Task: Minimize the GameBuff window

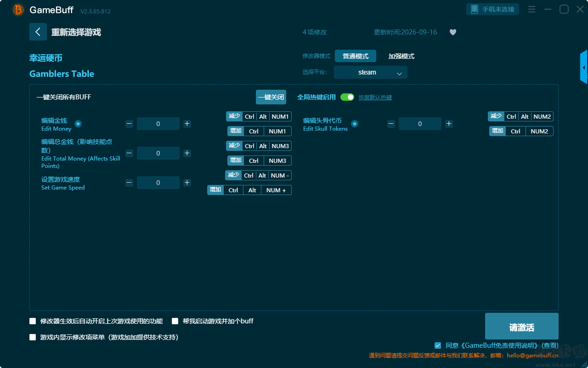Action: point(548,9)
